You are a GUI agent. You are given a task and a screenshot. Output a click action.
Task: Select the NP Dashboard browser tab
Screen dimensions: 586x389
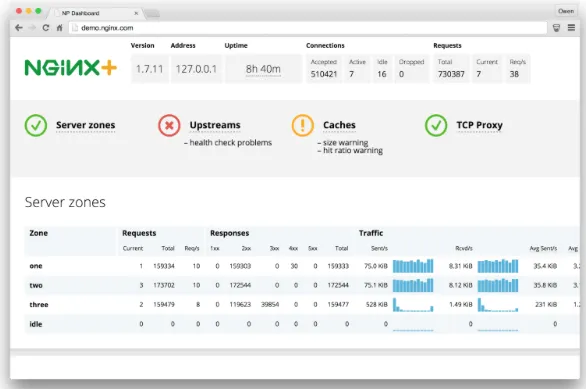point(95,13)
